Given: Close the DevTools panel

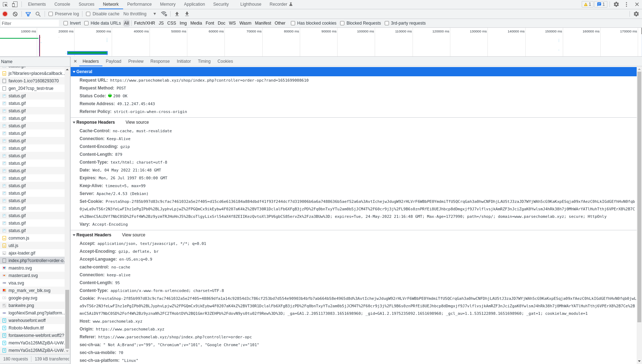Looking at the screenshot, I should 637,4.
